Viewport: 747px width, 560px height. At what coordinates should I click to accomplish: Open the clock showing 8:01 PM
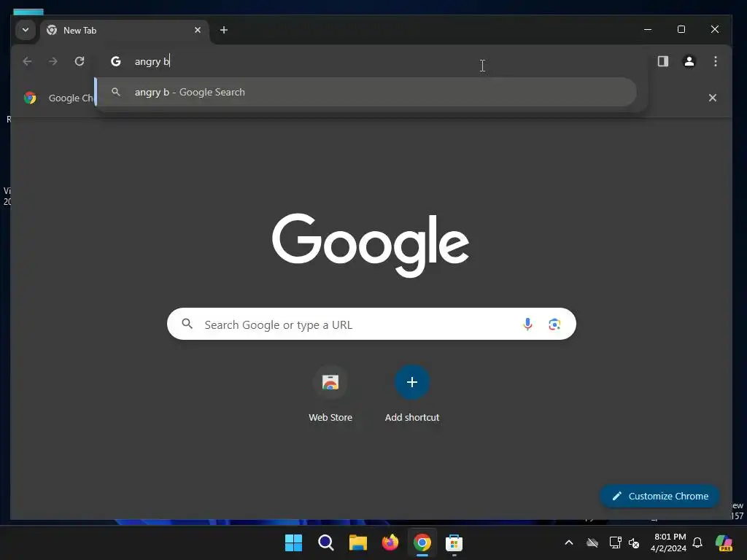click(x=669, y=542)
